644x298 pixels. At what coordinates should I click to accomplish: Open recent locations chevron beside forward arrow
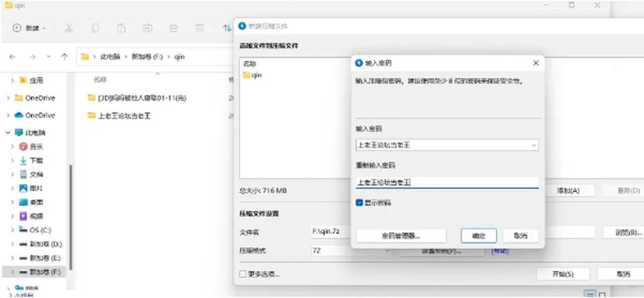pos(49,57)
